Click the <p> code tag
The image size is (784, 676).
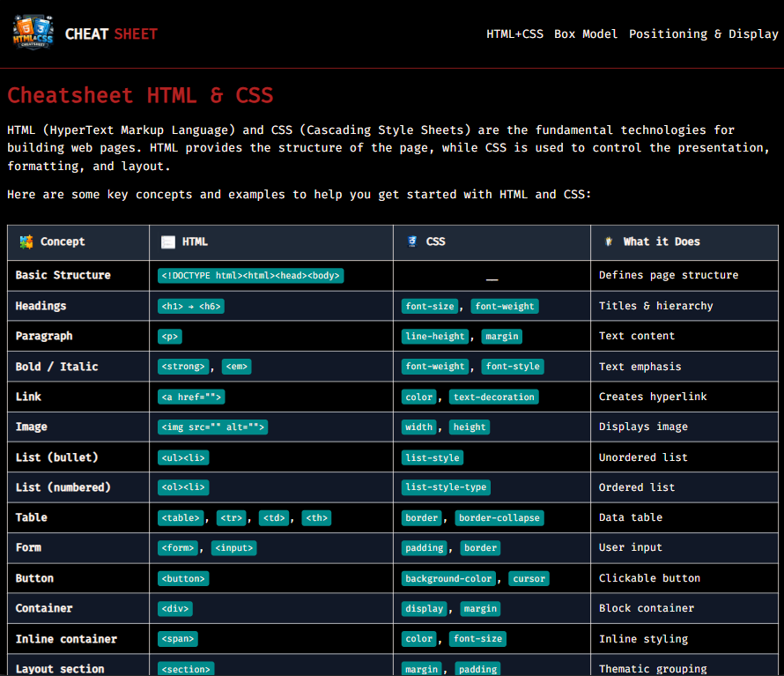tap(169, 337)
